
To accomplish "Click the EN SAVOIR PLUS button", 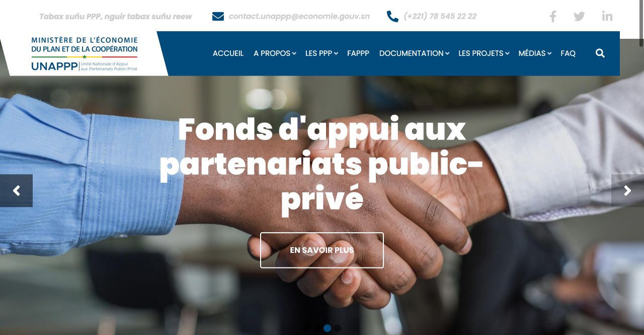I will 322,250.
